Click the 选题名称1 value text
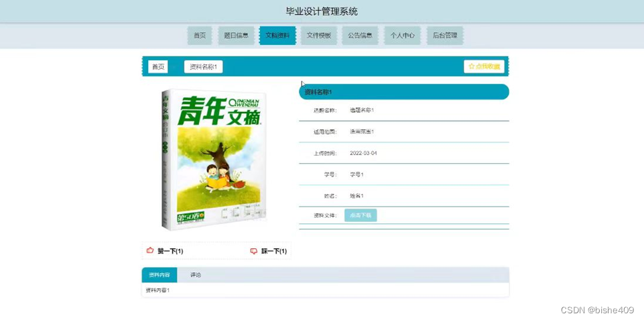 362,110
